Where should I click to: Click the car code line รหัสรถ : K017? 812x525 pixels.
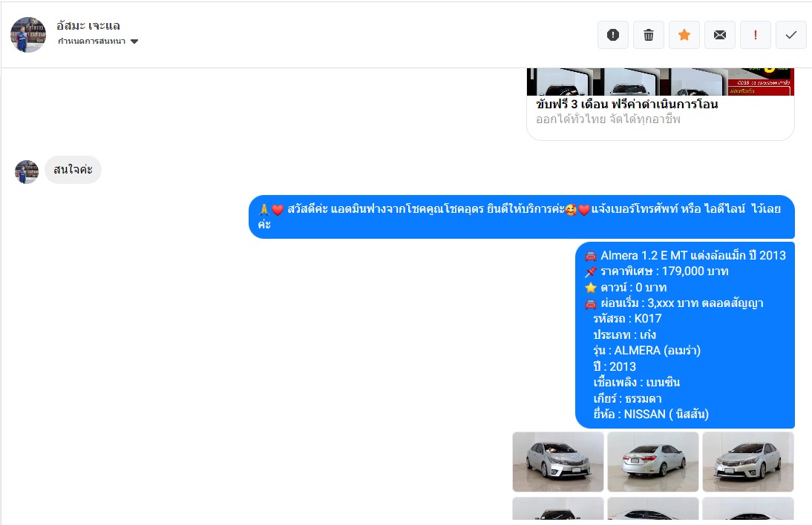coord(627,319)
